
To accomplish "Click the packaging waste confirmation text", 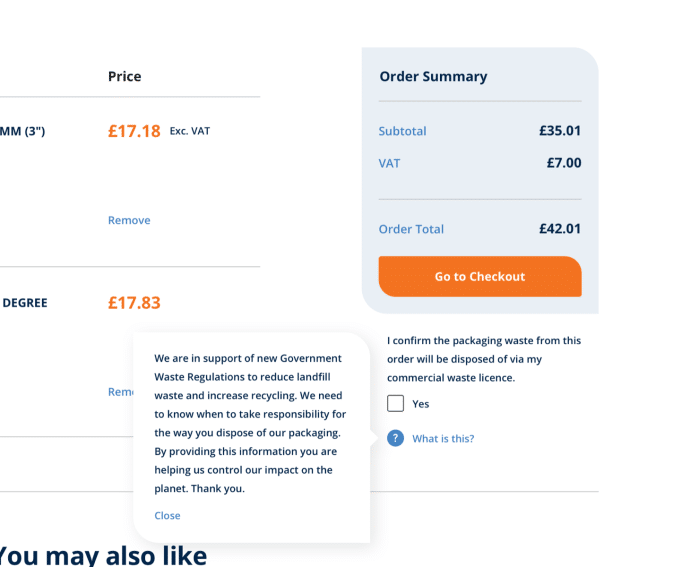I will tap(484, 359).
